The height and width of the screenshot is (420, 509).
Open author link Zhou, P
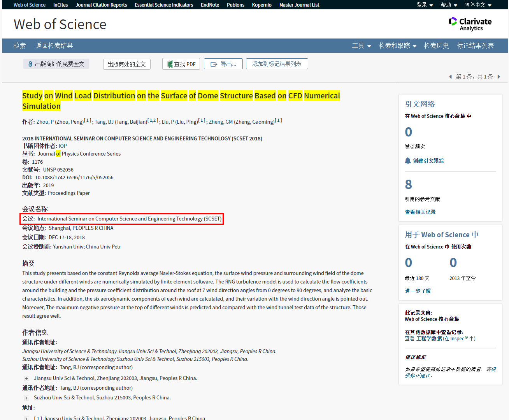[x=45, y=122]
